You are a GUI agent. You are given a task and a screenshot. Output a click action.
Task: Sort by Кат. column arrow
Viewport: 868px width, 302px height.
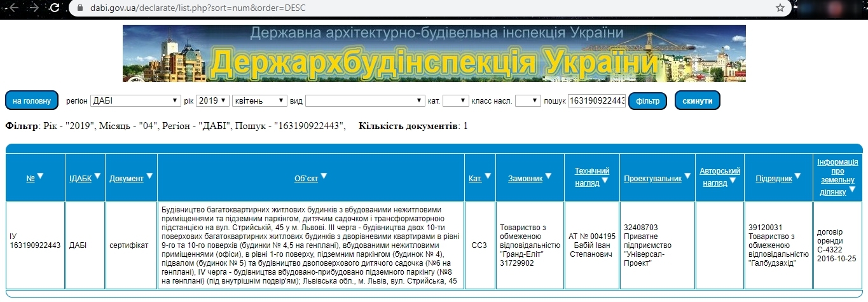pyautogui.click(x=488, y=176)
